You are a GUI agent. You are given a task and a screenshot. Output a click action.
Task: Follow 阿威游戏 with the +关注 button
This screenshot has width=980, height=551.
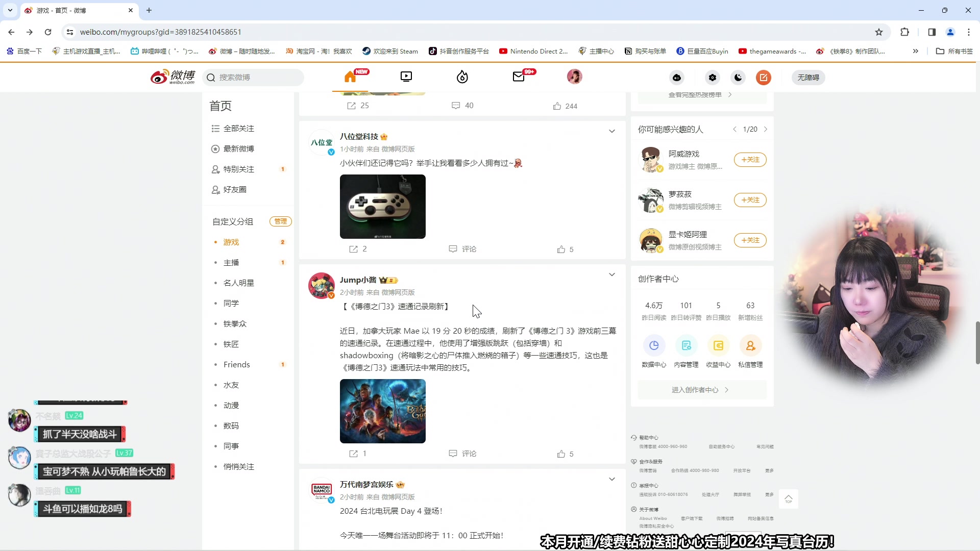pyautogui.click(x=750, y=159)
